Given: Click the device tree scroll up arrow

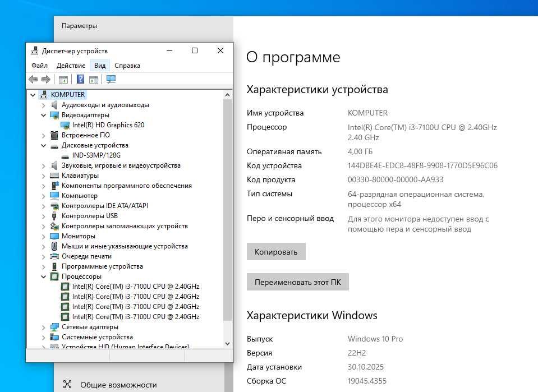Looking at the screenshot, I should 227,95.
